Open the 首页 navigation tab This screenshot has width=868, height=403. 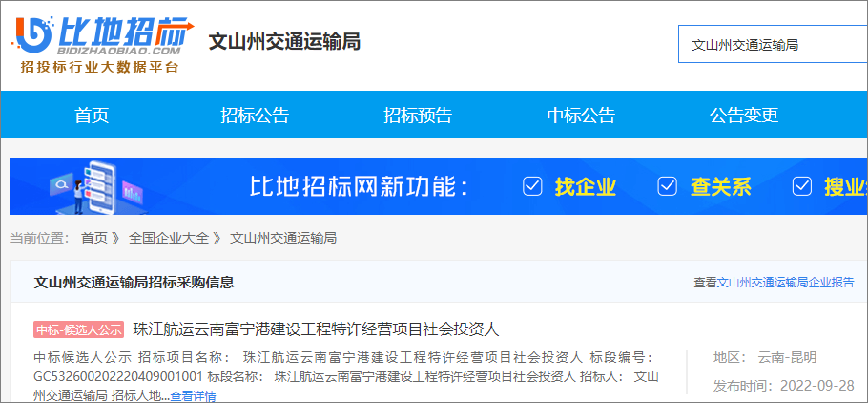92,116
